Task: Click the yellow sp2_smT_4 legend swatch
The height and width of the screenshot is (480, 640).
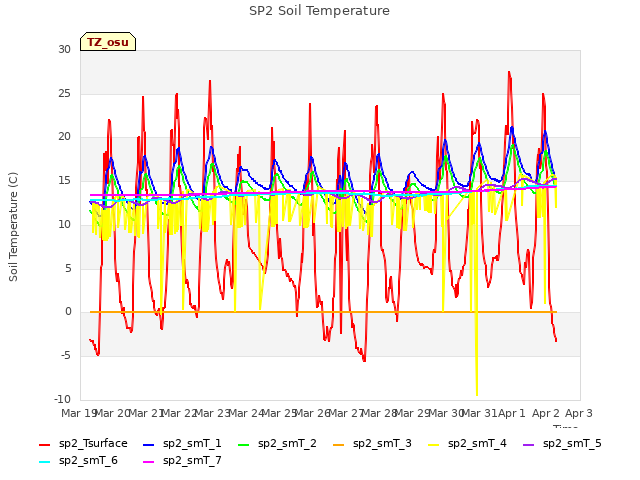Action: point(434,444)
